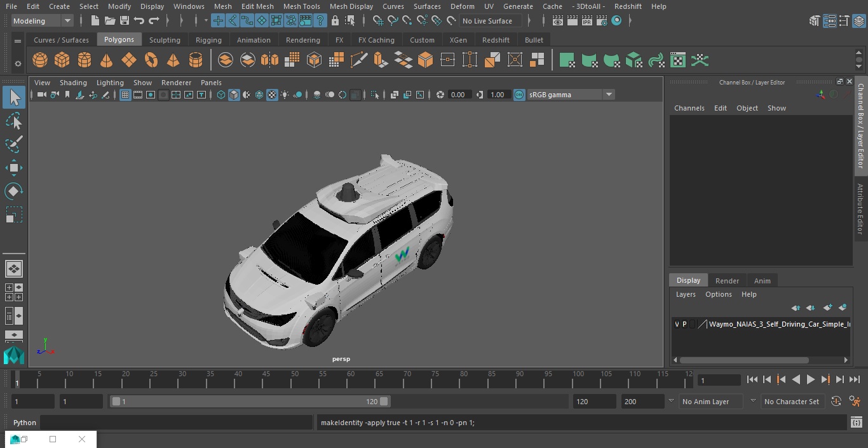
Task: Toggle use all lights bulb icon
Action: pyautogui.click(x=285, y=95)
